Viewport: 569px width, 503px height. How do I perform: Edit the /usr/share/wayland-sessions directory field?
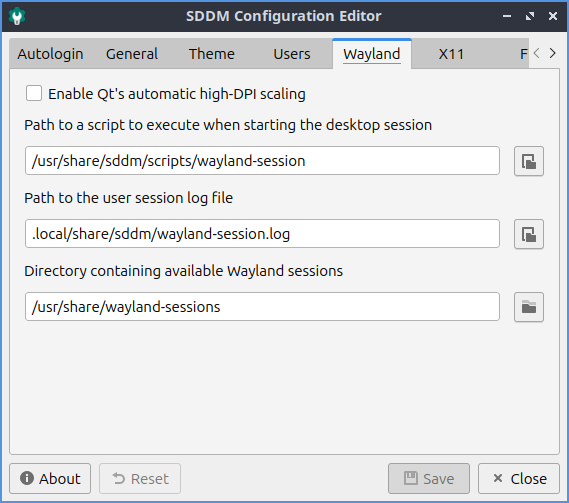[x=262, y=307]
